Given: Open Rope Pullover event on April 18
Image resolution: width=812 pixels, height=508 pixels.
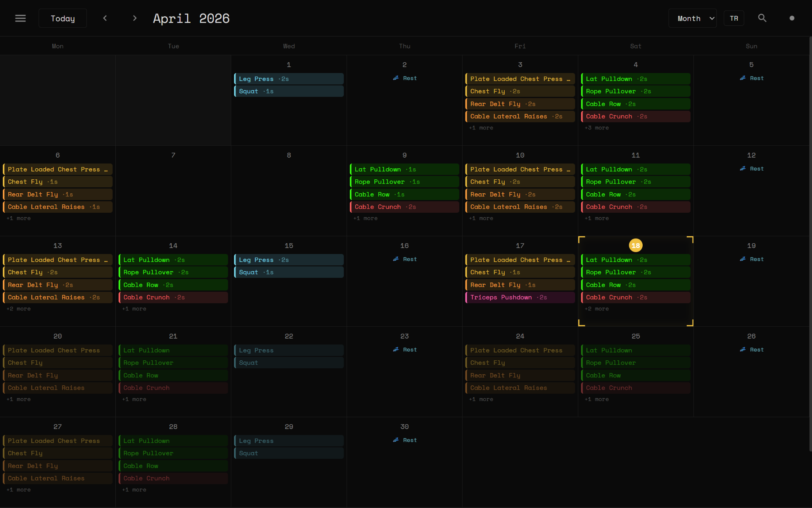Looking at the screenshot, I should tap(636, 272).
